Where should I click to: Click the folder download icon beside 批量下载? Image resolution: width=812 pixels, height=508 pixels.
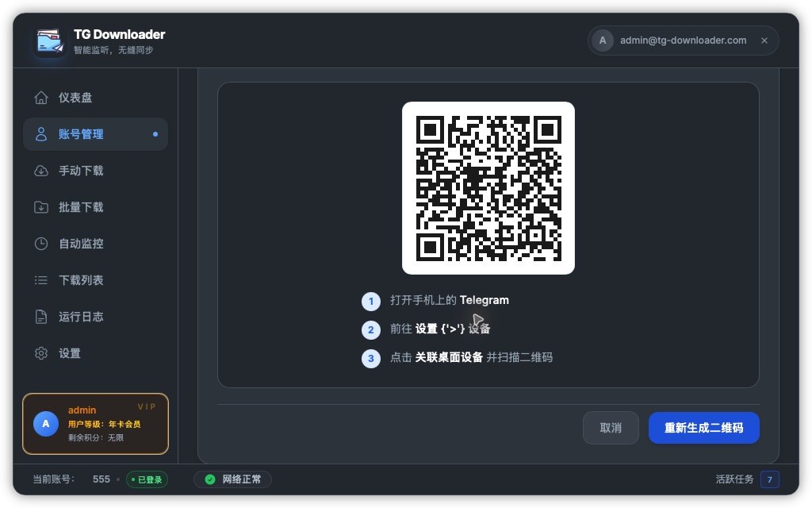(41, 207)
